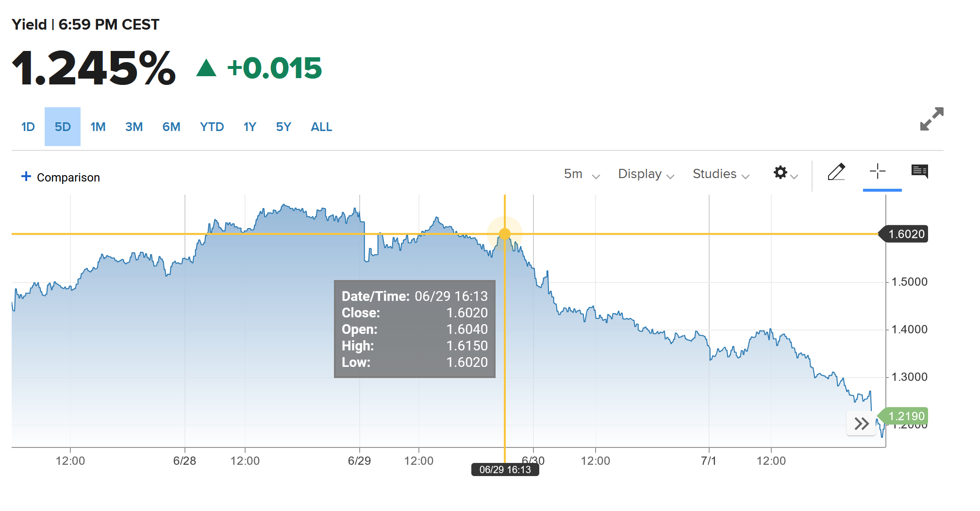Image resolution: width=980 pixels, height=511 pixels.
Task: Expand the Studies dropdown
Action: coord(720,174)
